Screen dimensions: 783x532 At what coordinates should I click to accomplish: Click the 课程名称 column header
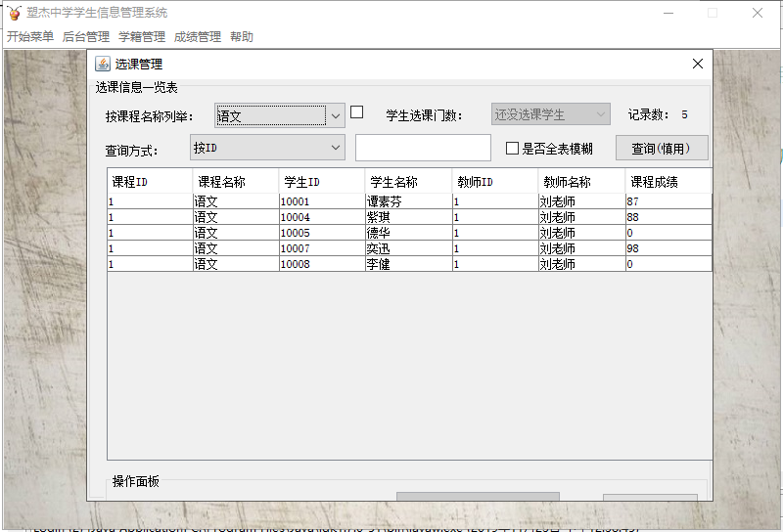click(x=236, y=182)
